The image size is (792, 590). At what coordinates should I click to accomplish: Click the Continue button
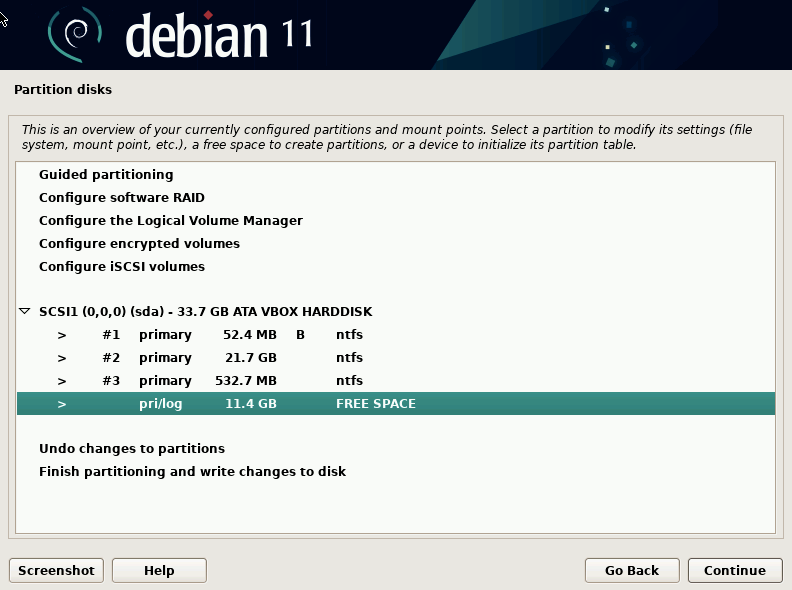[x=734, y=570]
